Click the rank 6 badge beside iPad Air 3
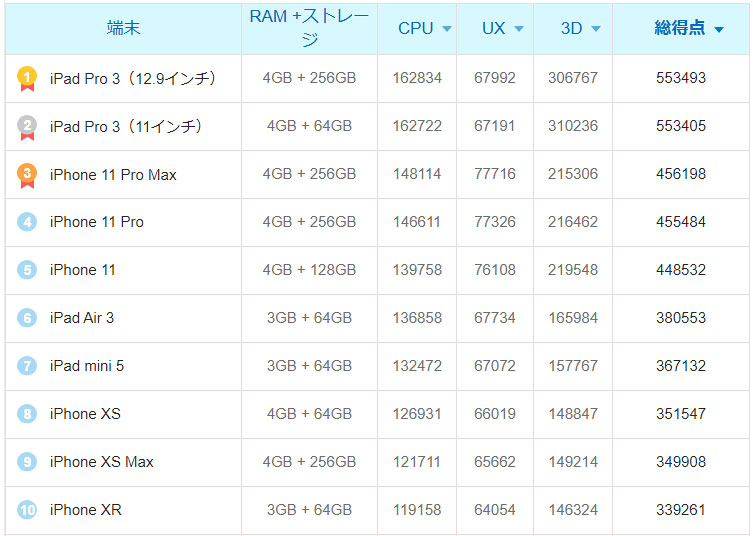 pos(27,318)
